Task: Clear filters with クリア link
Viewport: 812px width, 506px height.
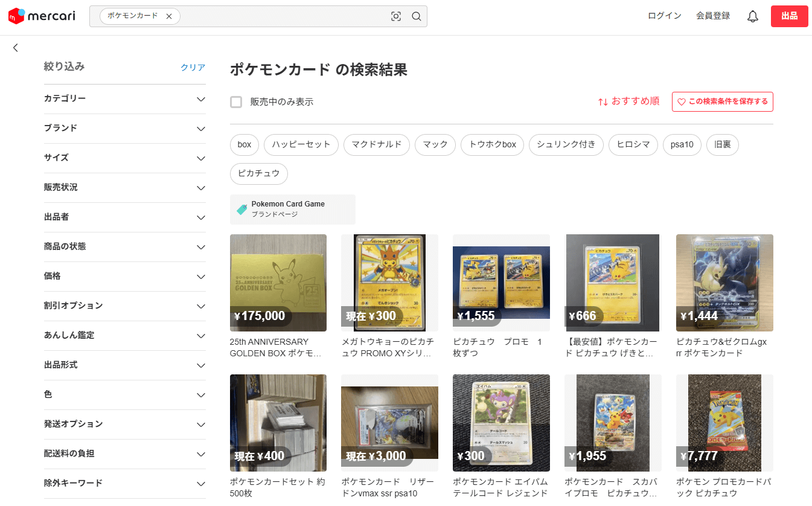Action: point(193,68)
